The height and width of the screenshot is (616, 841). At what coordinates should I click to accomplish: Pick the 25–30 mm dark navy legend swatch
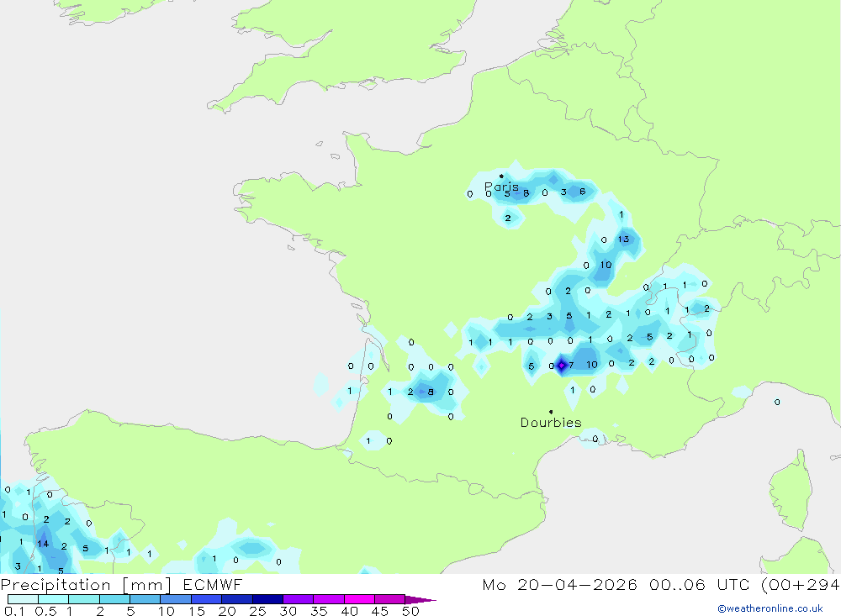[x=267, y=599]
